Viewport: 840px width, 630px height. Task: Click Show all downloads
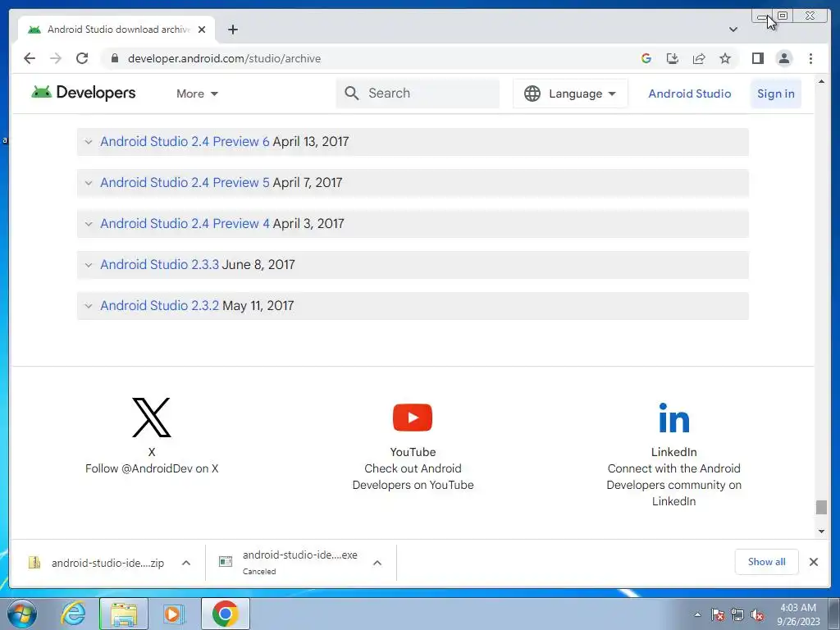click(x=767, y=561)
